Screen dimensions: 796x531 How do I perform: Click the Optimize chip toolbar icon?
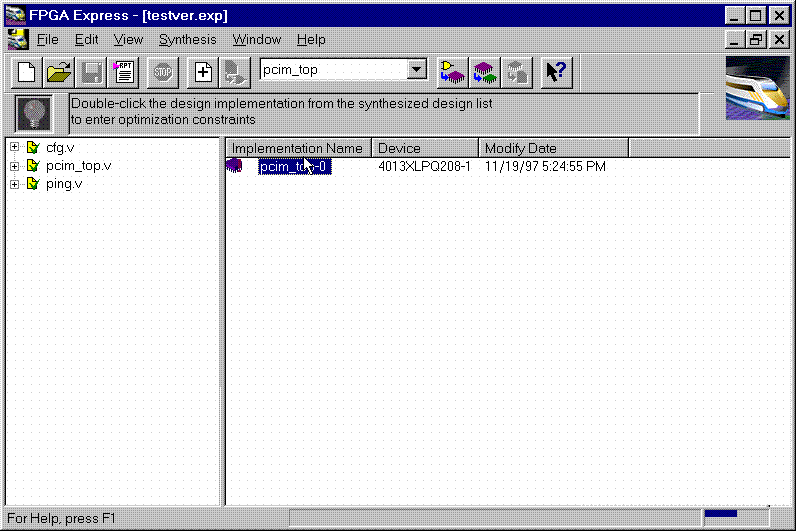click(x=485, y=73)
